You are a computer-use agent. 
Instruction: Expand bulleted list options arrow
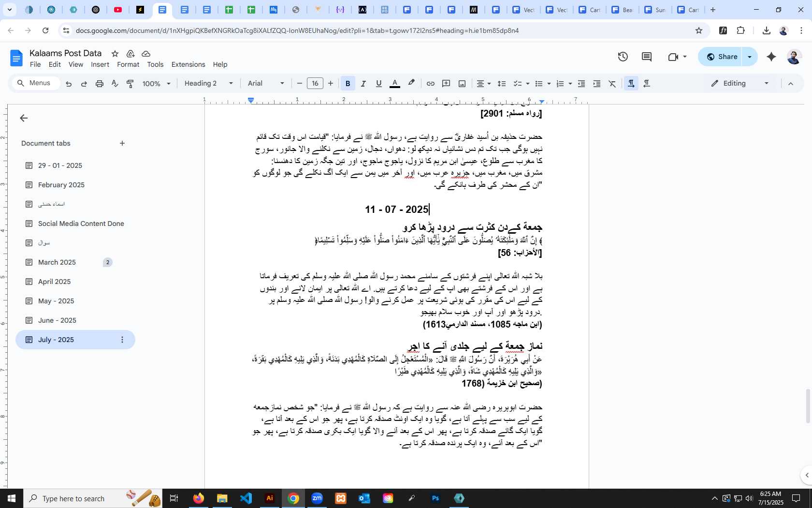549,84
